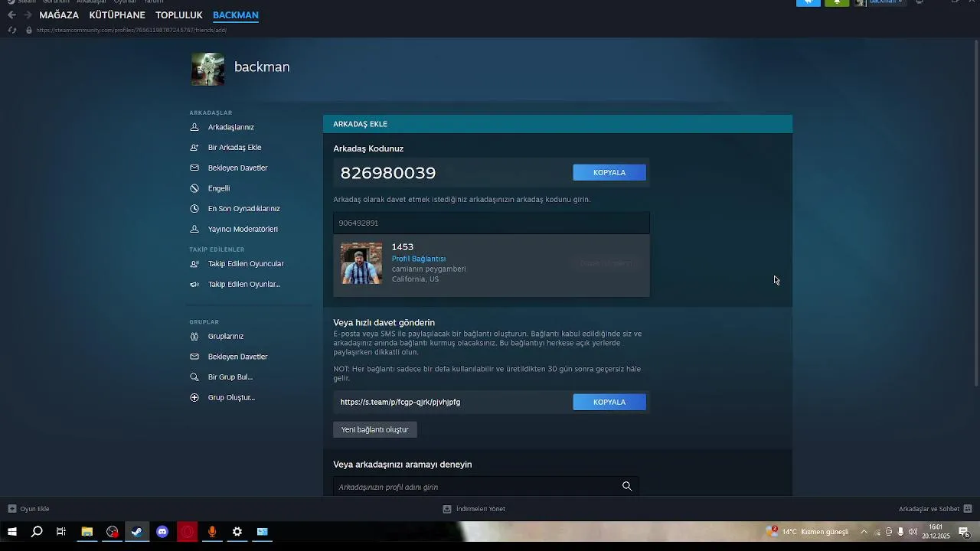Copy friend code 826980039 with KOPYALA

(609, 172)
